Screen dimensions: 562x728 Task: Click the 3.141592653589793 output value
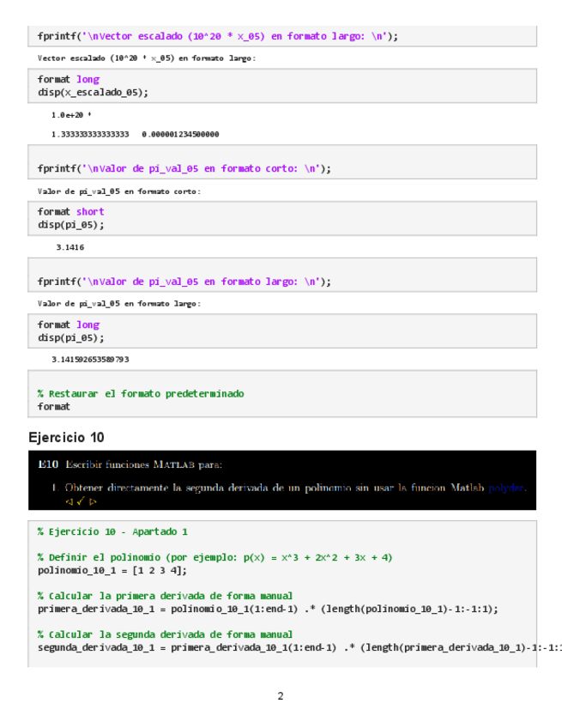[x=90, y=359]
